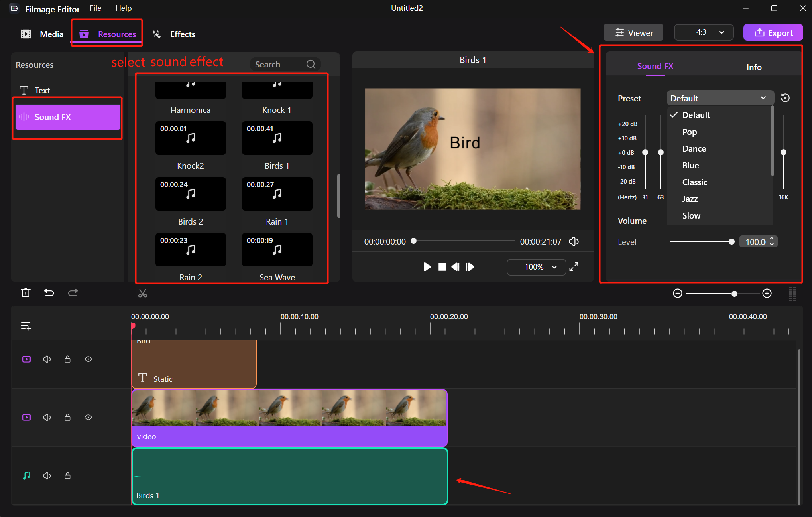Mute the video track speaker toggle
Image resolution: width=812 pixels, height=517 pixels.
(47, 418)
